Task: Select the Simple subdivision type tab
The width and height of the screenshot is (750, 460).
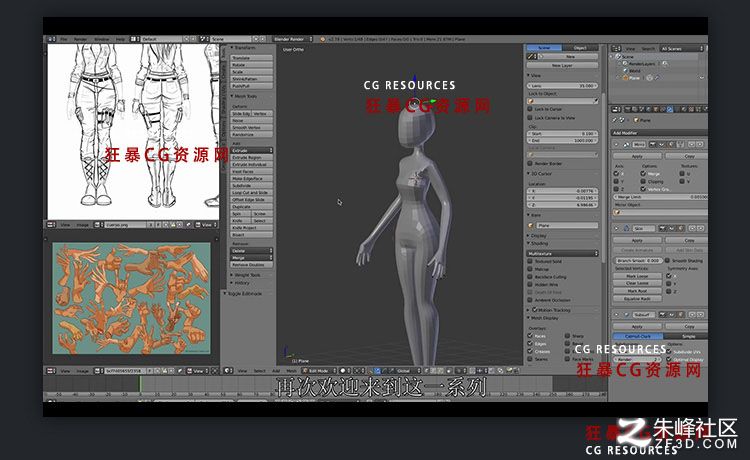Action: click(688, 336)
